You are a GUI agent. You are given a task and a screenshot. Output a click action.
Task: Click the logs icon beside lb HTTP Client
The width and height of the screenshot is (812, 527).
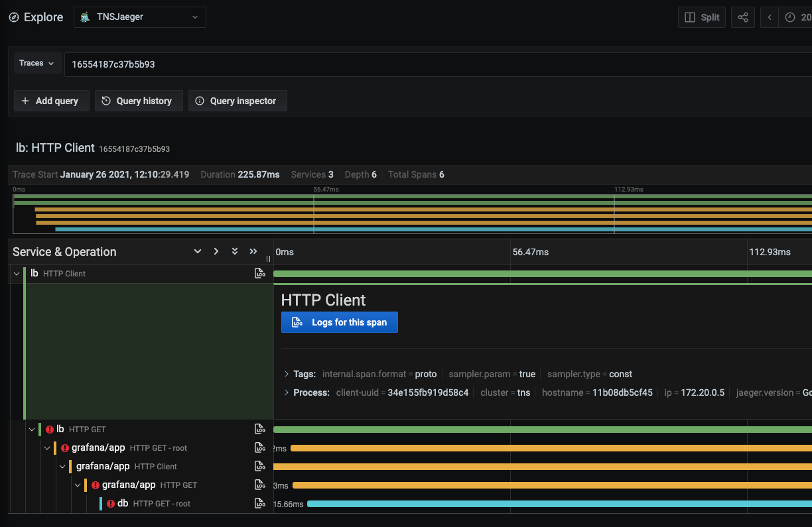260,272
